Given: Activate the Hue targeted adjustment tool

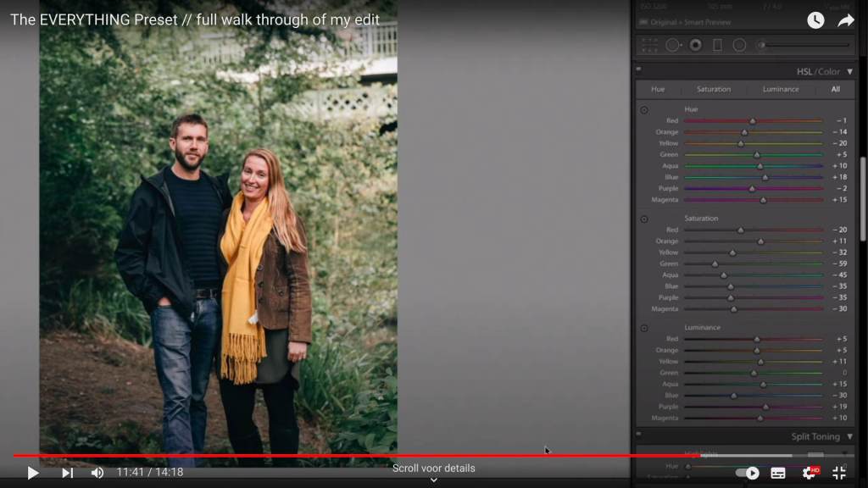Looking at the screenshot, I should pyautogui.click(x=644, y=110).
